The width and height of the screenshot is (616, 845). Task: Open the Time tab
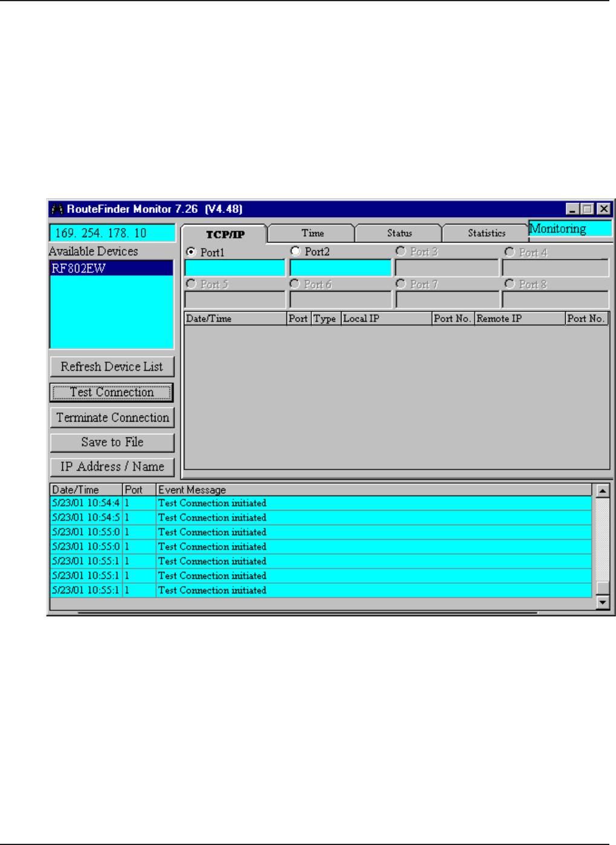[x=313, y=233]
